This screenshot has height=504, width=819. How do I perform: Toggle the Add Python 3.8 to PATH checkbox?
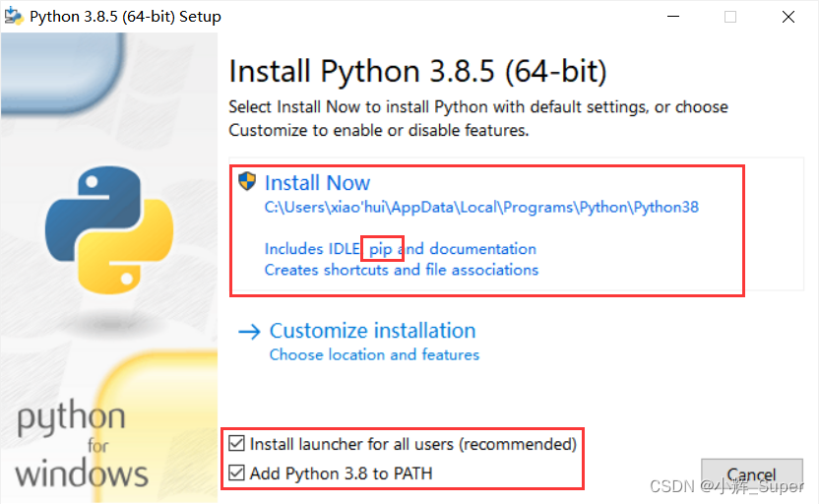236,472
